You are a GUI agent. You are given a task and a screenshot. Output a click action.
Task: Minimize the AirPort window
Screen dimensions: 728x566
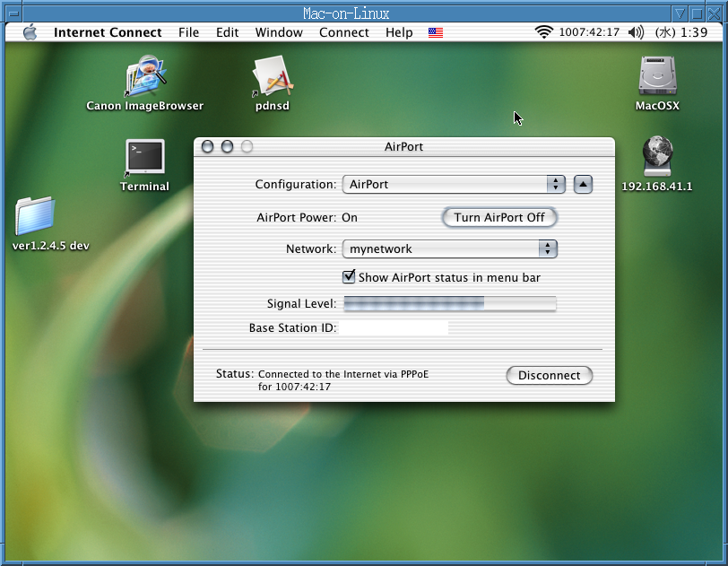click(227, 147)
